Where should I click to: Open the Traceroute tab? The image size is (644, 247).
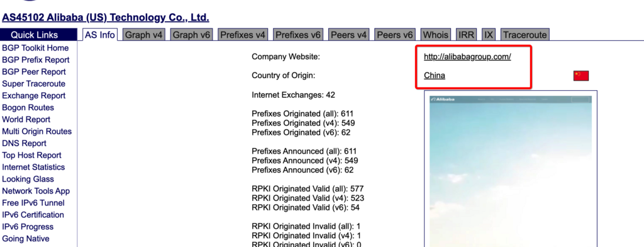[x=525, y=35]
